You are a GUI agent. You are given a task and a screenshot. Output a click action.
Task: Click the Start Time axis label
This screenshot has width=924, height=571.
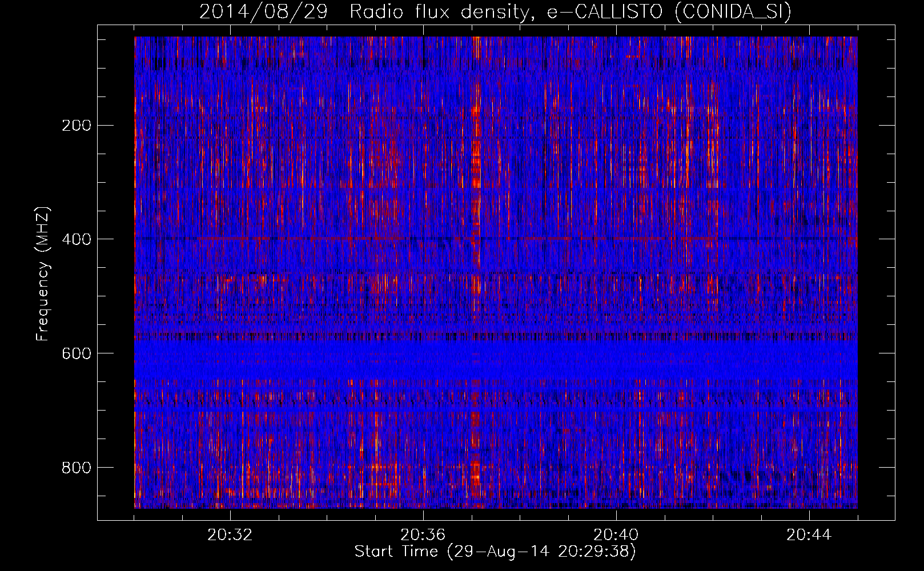point(495,552)
